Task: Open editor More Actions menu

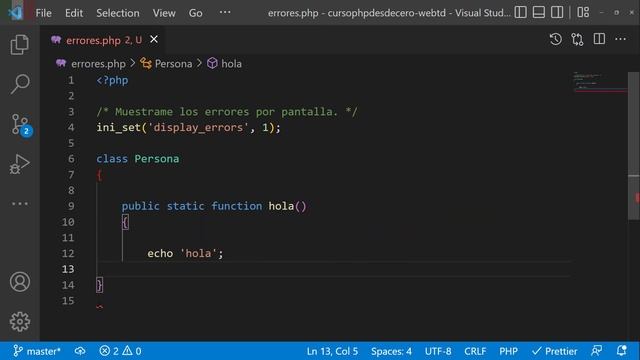Action: tap(620, 39)
